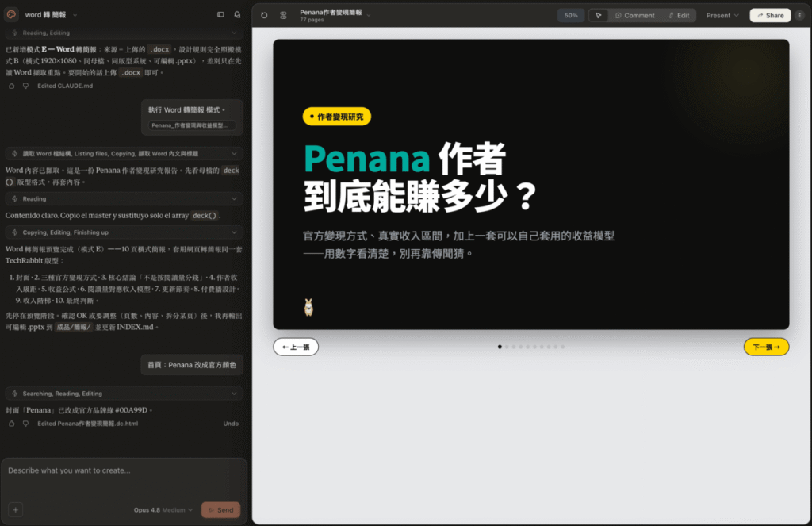Switch to Comment mode
Viewport: 812px width, 526px height.
pyautogui.click(x=635, y=16)
